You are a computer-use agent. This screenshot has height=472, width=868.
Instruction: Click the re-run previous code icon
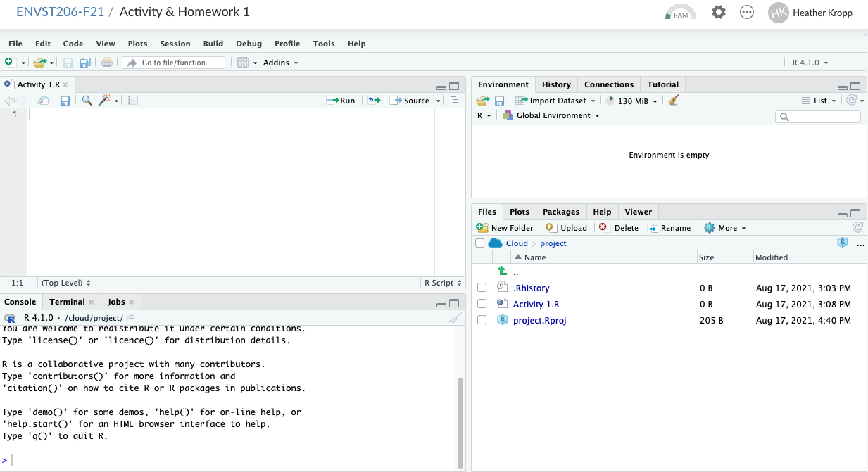(374, 101)
